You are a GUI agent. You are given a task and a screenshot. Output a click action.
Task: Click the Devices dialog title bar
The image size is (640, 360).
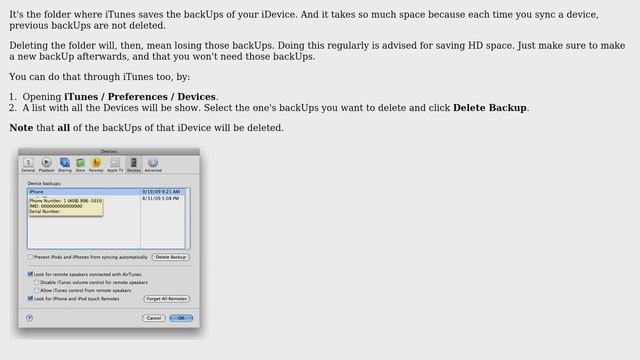click(109, 151)
